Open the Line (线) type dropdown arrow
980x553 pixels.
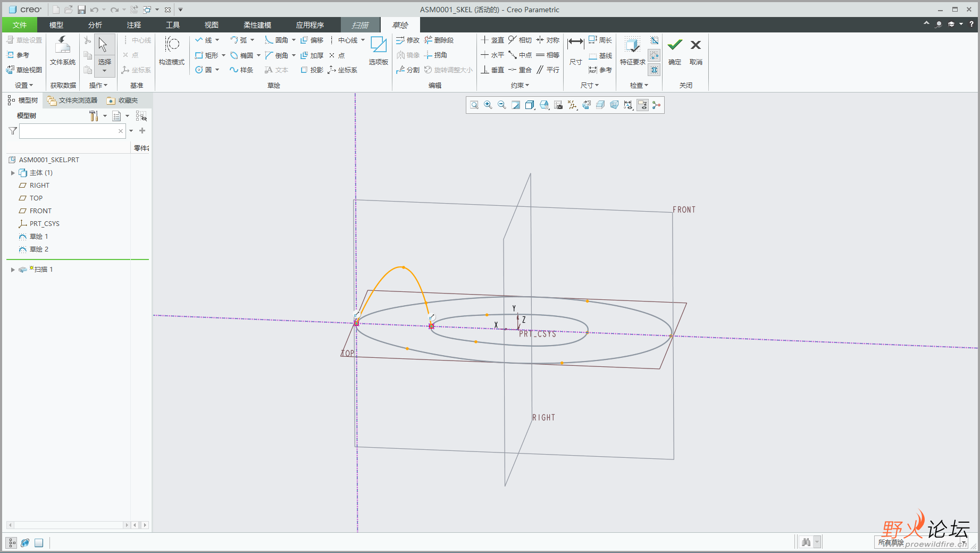pos(217,40)
